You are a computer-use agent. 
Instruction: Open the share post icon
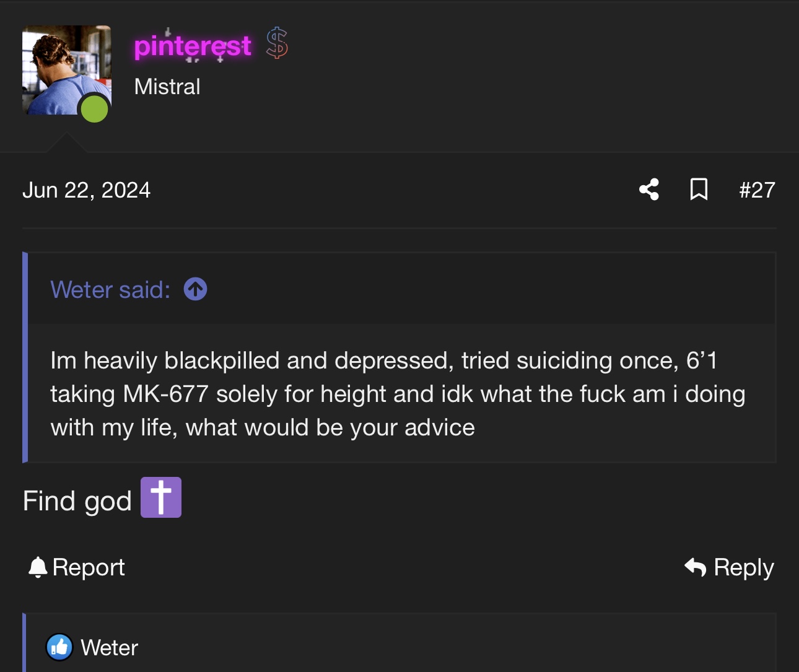pyautogui.click(x=649, y=190)
